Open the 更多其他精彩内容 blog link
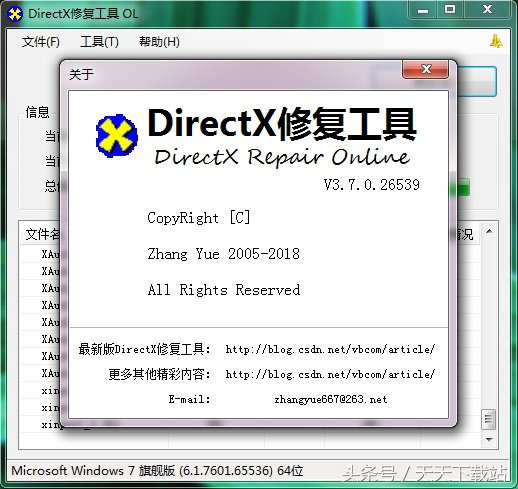 click(x=330, y=374)
